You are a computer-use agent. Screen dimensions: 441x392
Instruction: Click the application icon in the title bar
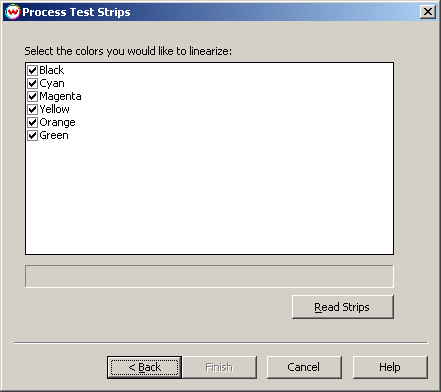tap(12, 12)
